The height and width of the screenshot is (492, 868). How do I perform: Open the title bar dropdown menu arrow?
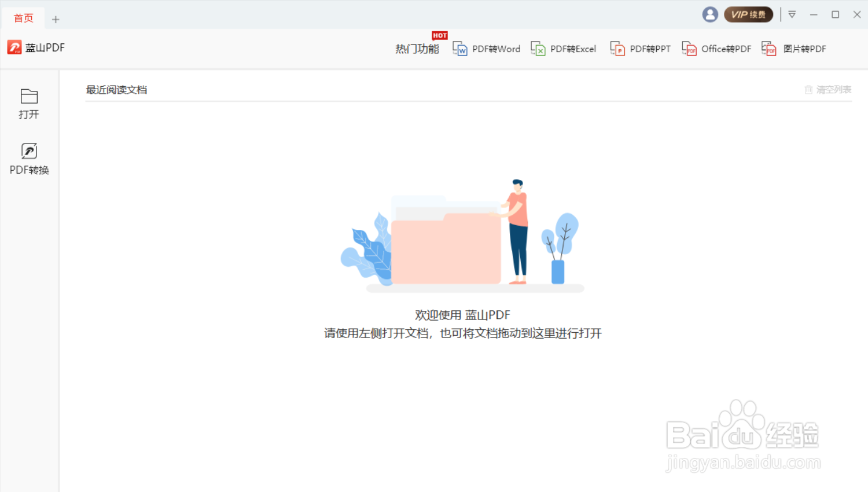tap(792, 14)
